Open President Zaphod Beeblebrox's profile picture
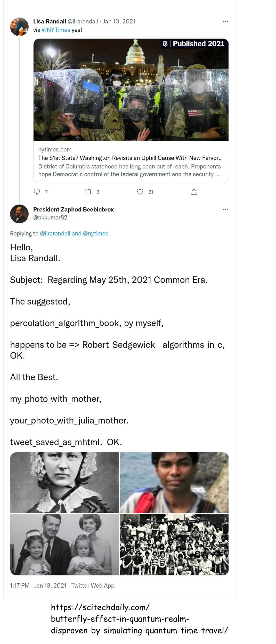 tap(19, 214)
